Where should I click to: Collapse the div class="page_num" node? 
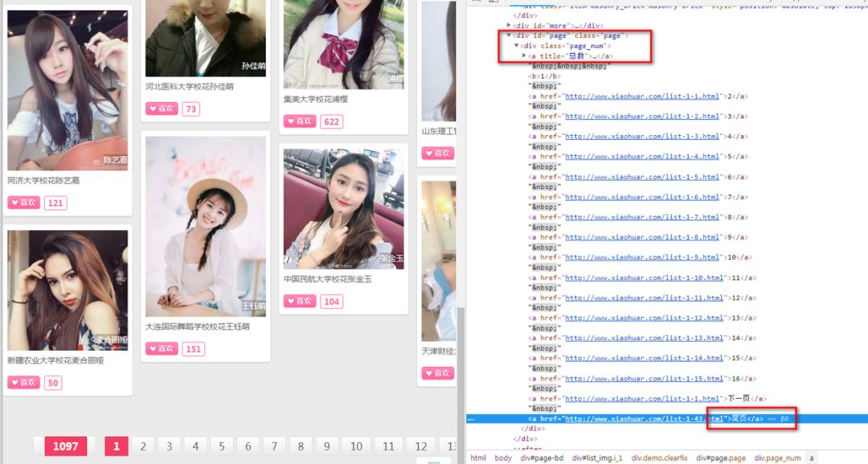(x=516, y=46)
